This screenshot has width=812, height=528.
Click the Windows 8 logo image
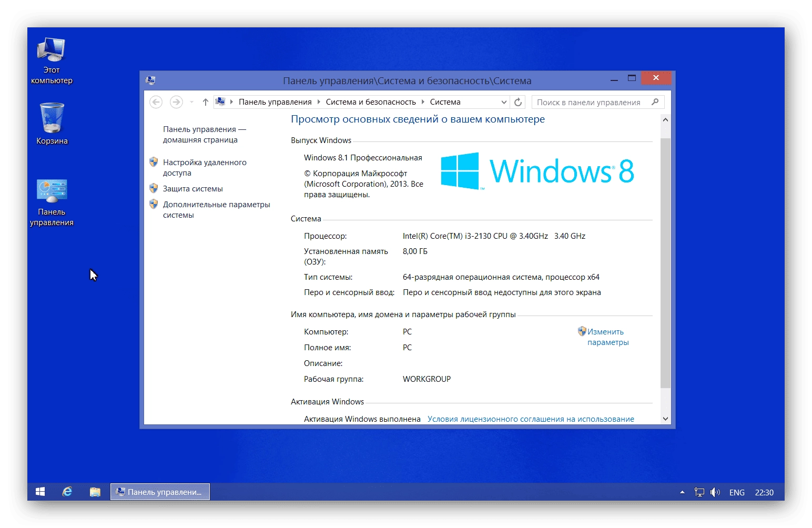tap(537, 171)
